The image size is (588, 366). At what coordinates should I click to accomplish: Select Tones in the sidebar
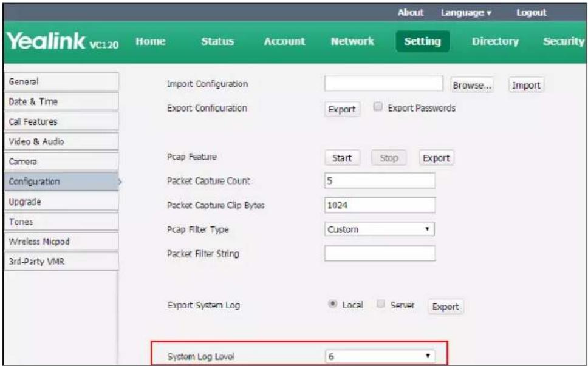tap(62, 222)
